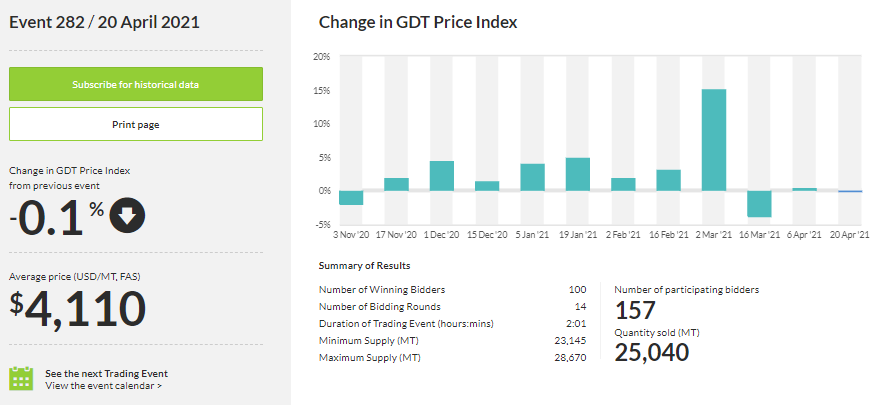Click the participating bidders value 157

[x=635, y=311]
